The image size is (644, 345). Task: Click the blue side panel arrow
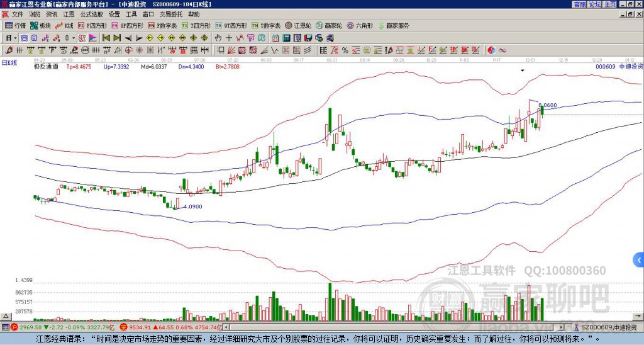pos(639,260)
